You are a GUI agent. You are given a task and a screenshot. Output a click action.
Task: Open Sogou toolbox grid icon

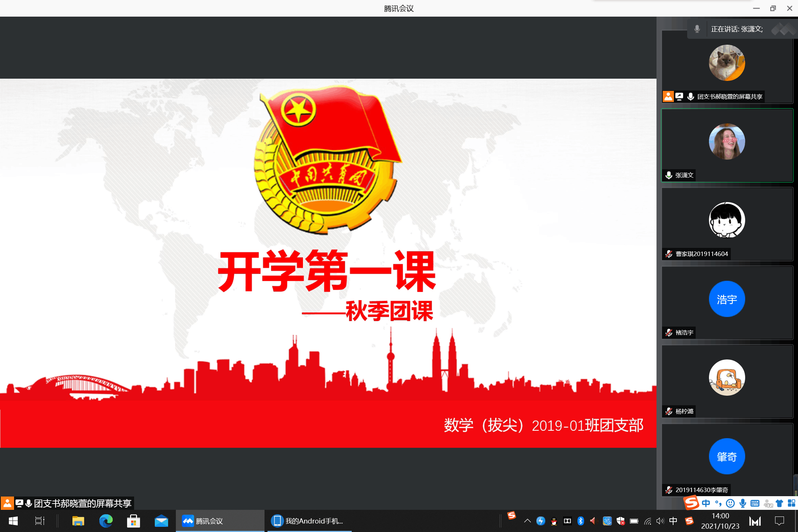[x=791, y=503]
